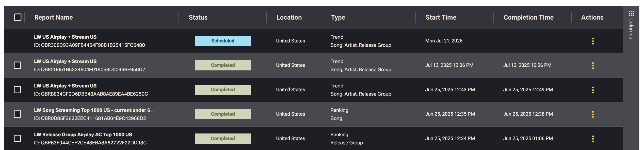Click the Columns grid icon
The width and height of the screenshot is (644, 150).
631,13
